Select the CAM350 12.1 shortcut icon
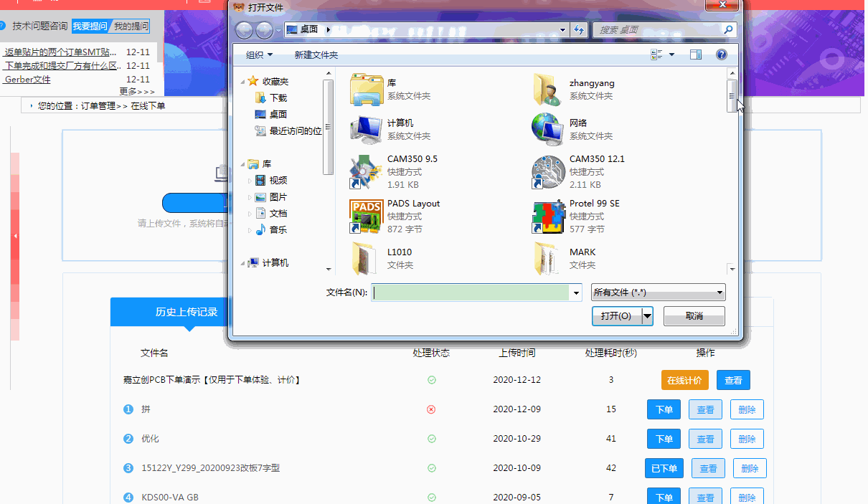Image resolution: width=868 pixels, height=504 pixels. 549,172
